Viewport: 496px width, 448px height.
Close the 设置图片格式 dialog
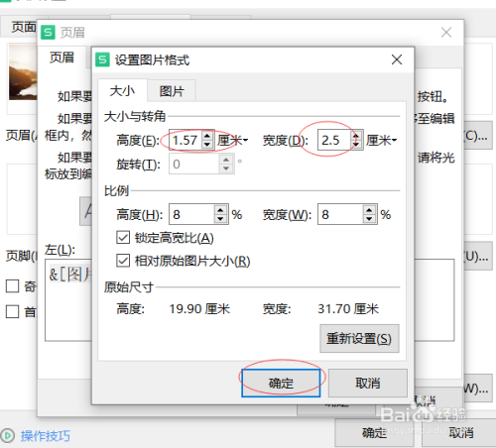tap(397, 59)
